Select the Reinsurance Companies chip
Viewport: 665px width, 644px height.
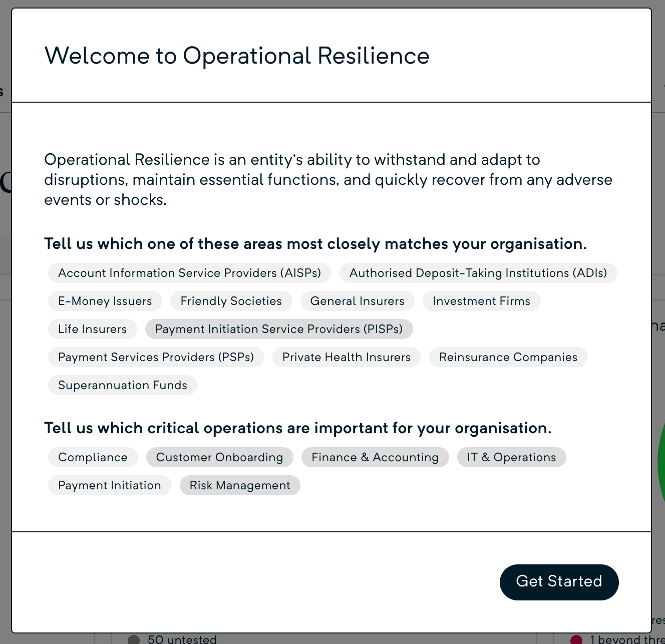pyautogui.click(x=508, y=357)
